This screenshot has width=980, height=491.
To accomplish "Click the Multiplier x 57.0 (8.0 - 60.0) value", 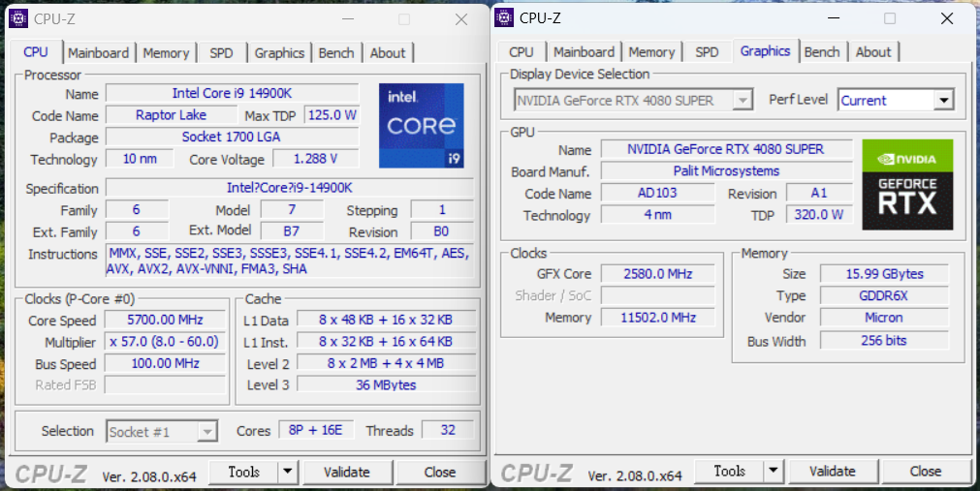I will 165,342.
